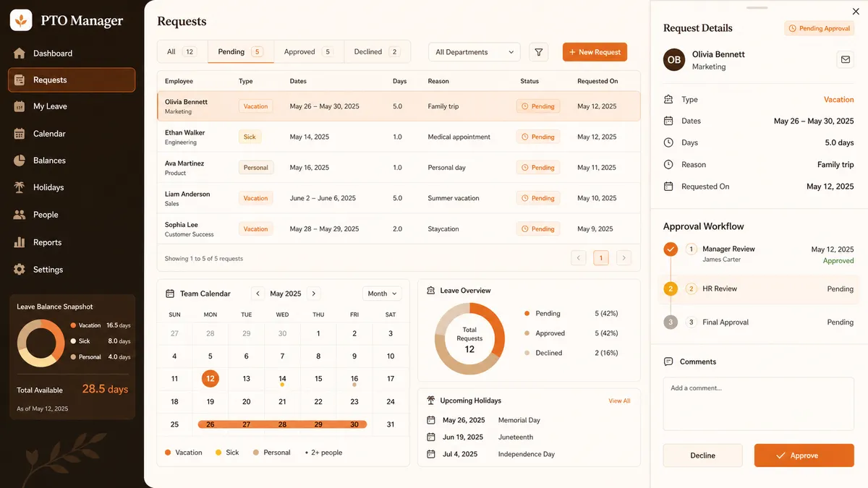Select Sophia Lee's request row
868x488 pixels.
coord(399,229)
